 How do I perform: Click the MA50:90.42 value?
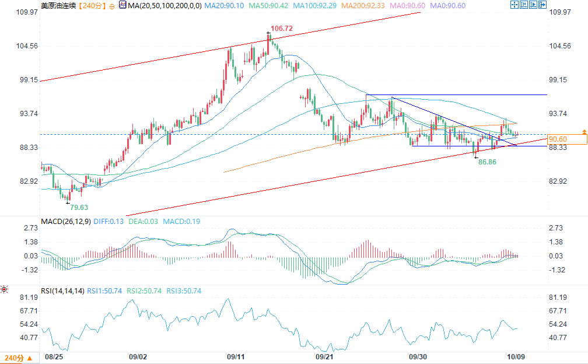[268, 6]
